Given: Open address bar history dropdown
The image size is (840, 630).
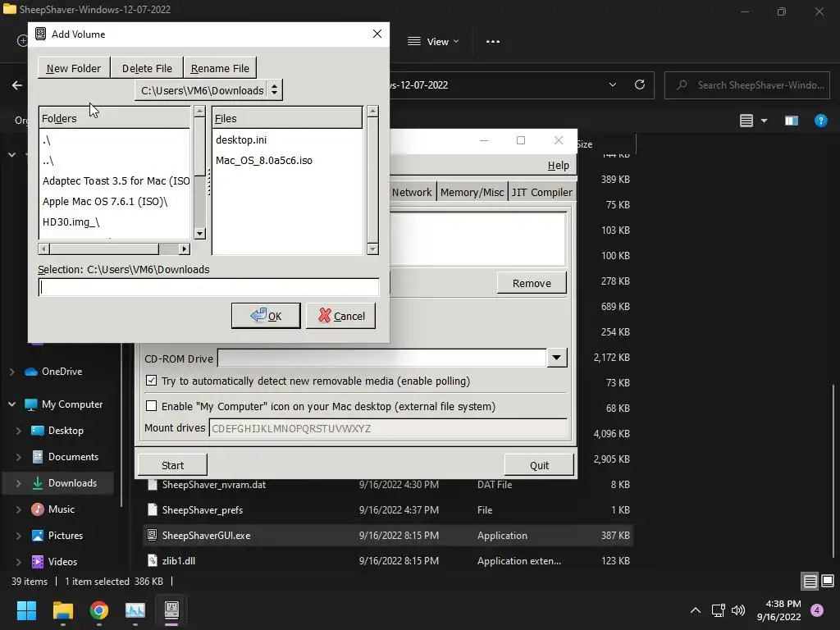Looking at the screenshot, I should pos(612,84).
